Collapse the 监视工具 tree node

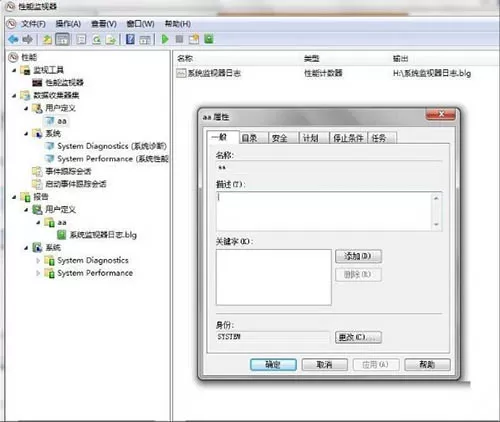[x=14, y=70]
